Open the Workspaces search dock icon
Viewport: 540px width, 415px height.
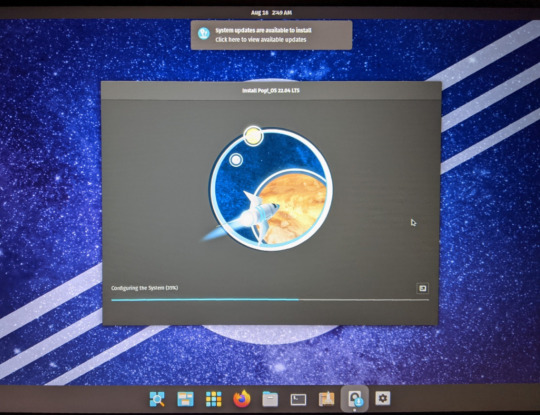pos(157,399)
